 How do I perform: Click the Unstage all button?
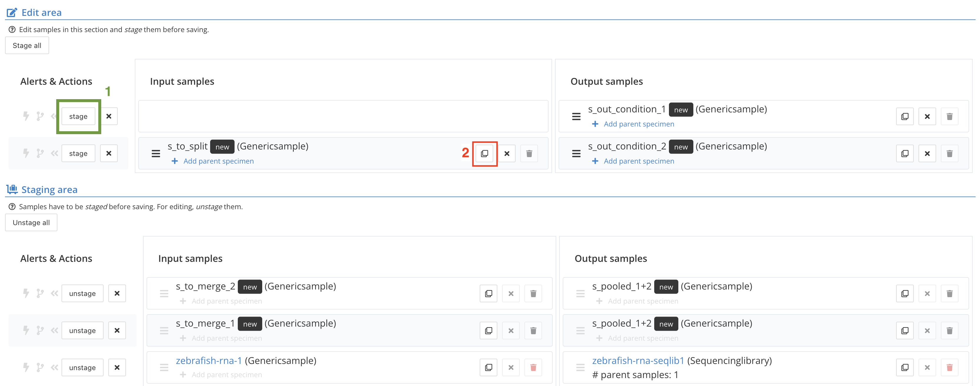click(31, 223)
